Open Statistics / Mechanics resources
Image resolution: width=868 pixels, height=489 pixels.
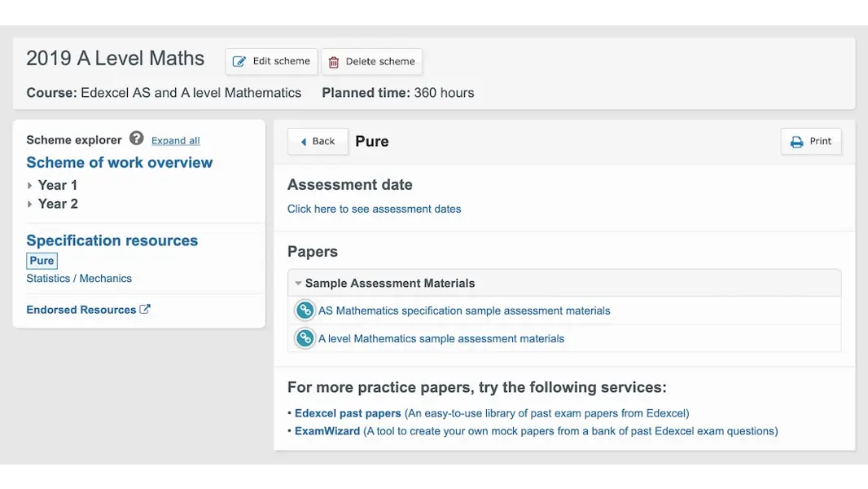click(79, 279)
